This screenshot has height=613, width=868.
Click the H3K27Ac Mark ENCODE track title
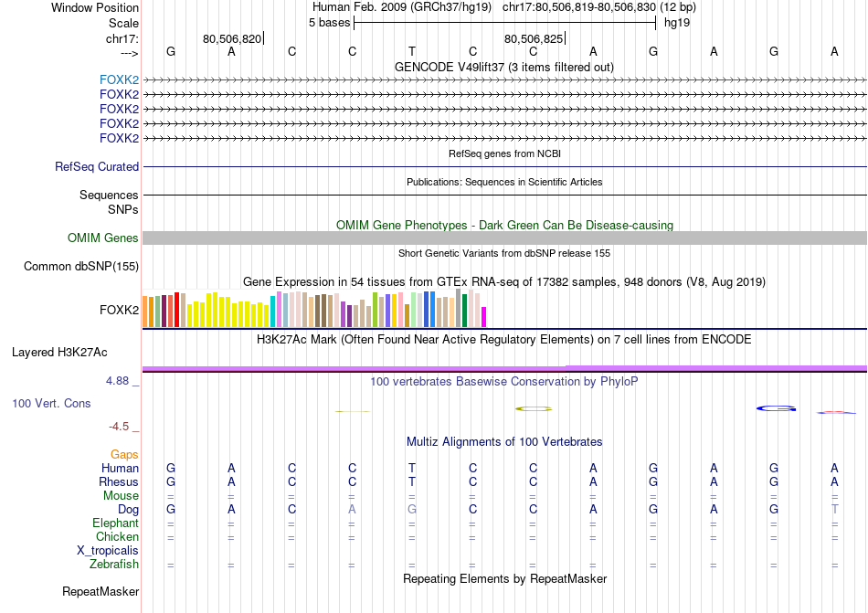504,340
